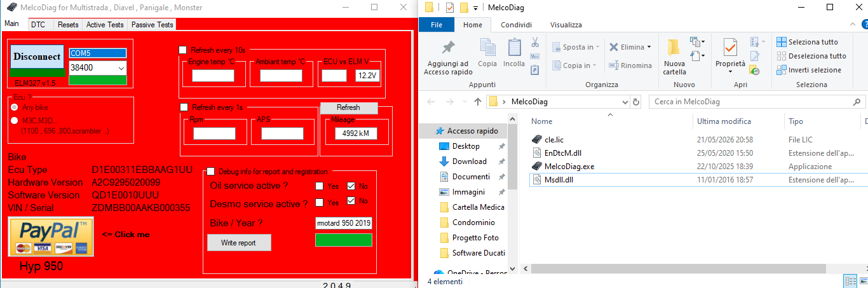Click the Rinomina icon
Image resolution: width=868 pixels, height=288 pixels.
point(614,65)
